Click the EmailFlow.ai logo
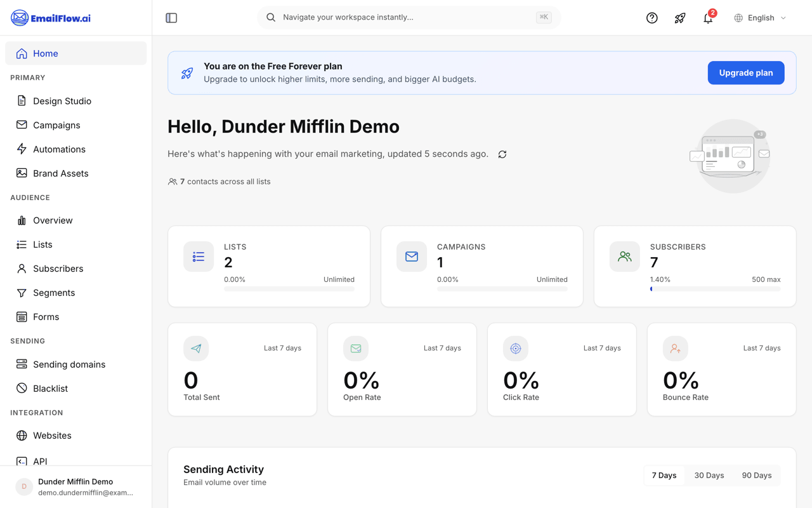This screenshot has width=812, height=508. click(51, 18)
